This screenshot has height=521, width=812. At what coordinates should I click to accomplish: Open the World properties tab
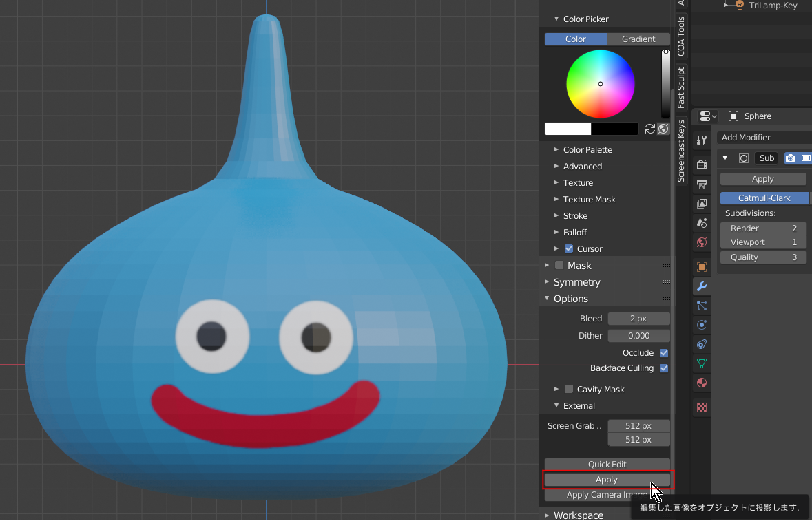click(702, 242)
